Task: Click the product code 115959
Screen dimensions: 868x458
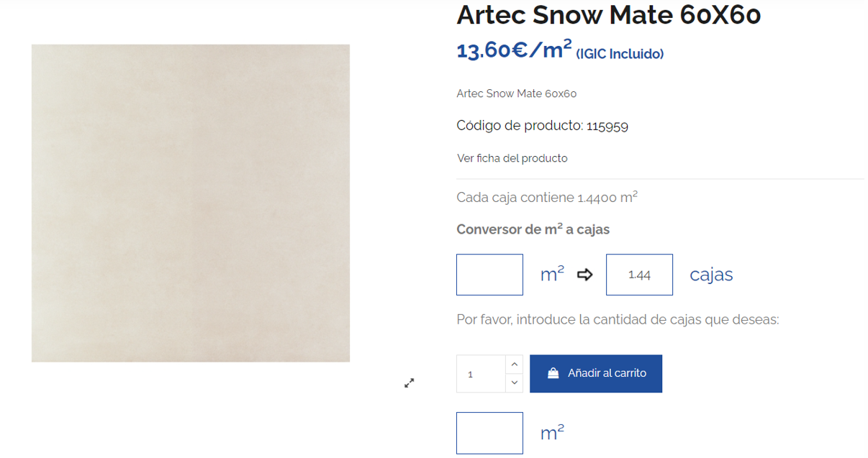Action: (607, 127)
